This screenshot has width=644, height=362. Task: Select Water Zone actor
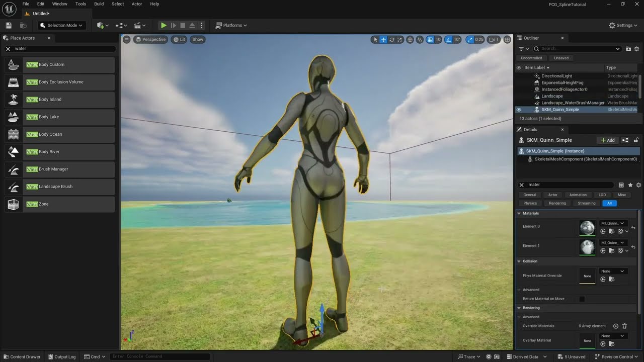[59, 204]
